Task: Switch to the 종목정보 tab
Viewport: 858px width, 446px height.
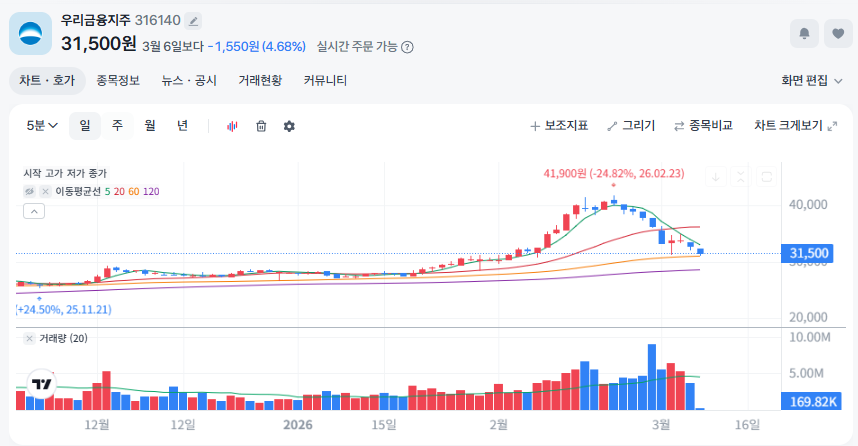Action: (118, 81)
